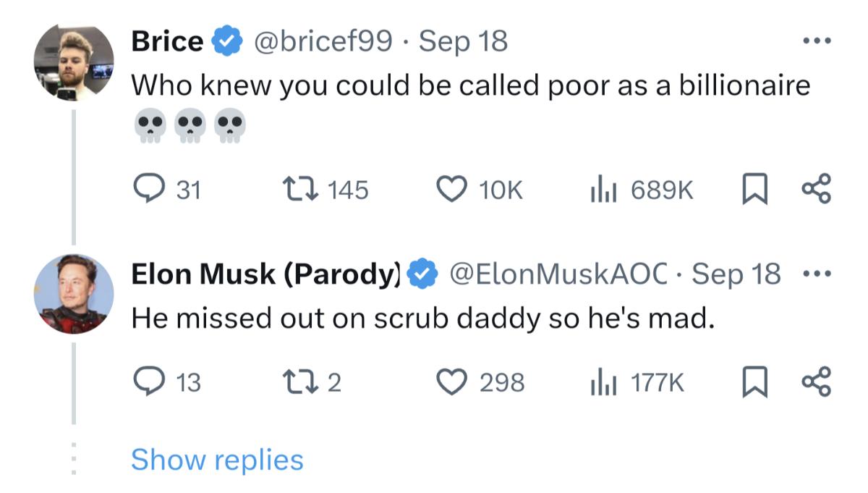Image resolution: width=868 pixels, height=493 pixels.
Task: Go to the @bricef99 handle
Action: tap(323, 41)
